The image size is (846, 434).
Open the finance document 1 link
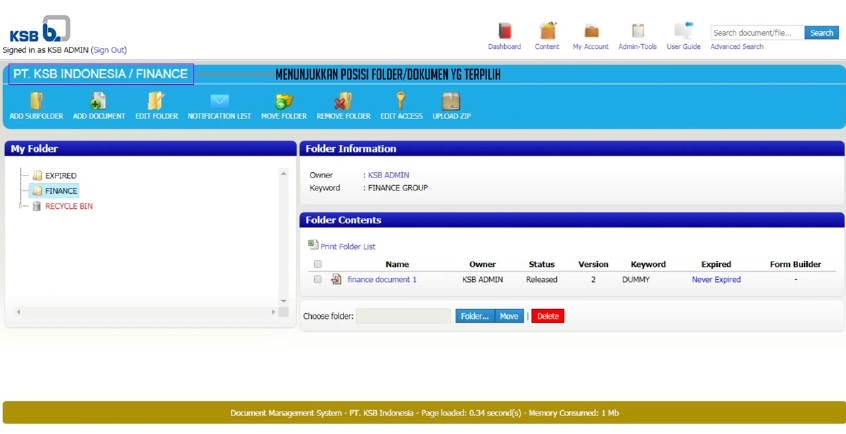click(382, 280)
